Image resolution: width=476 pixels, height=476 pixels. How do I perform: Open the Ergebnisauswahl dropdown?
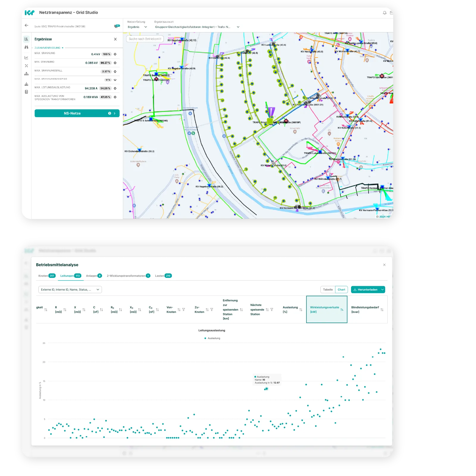point(197,27)
